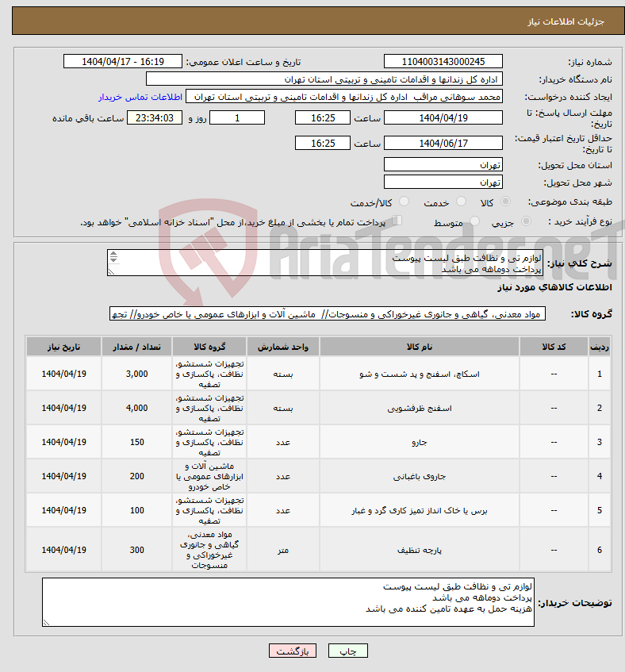Click the price validity date 1404/06/17 field
Viewport: 625px width, 672px height.
click(443, 143)
